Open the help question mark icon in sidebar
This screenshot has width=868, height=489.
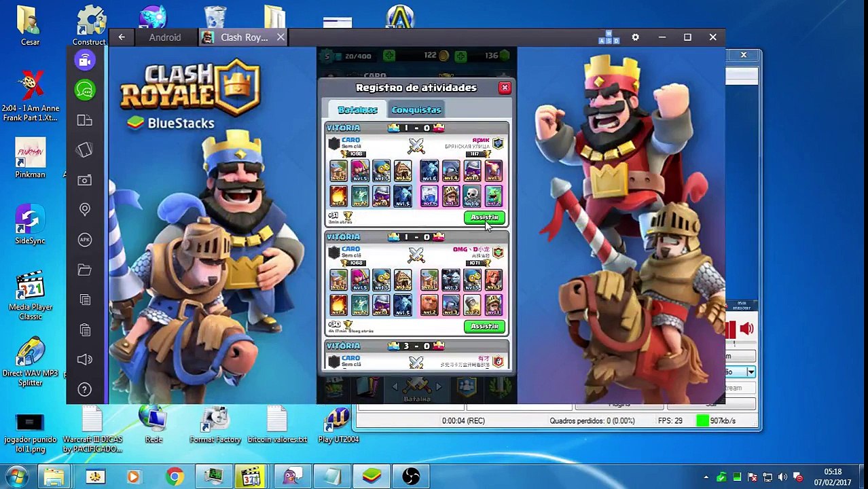[85, 389]
